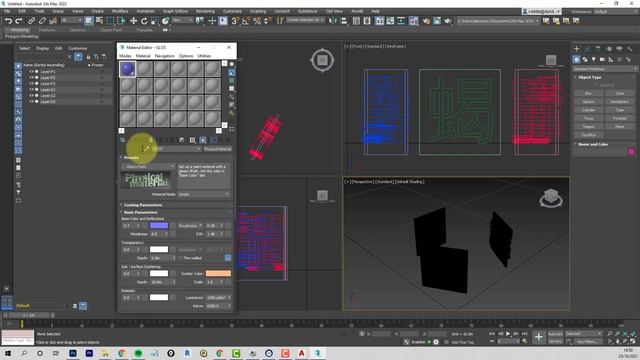Click the Physical Material type button
640x360 pixels.
(x=218, y=149)
